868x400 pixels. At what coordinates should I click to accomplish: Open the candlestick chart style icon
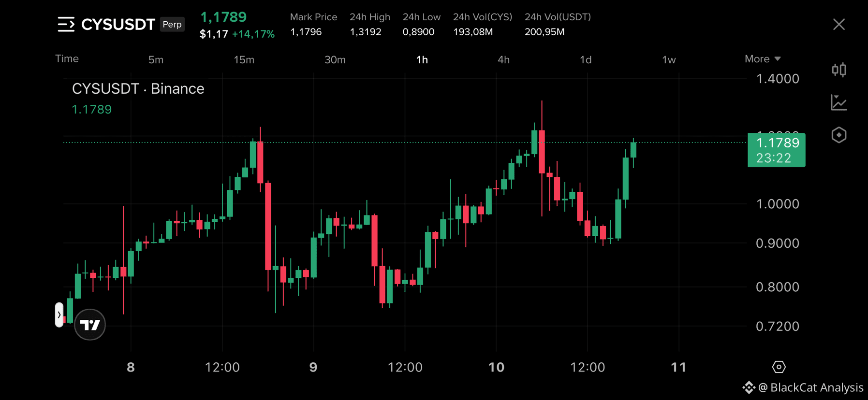pos(839,70)
